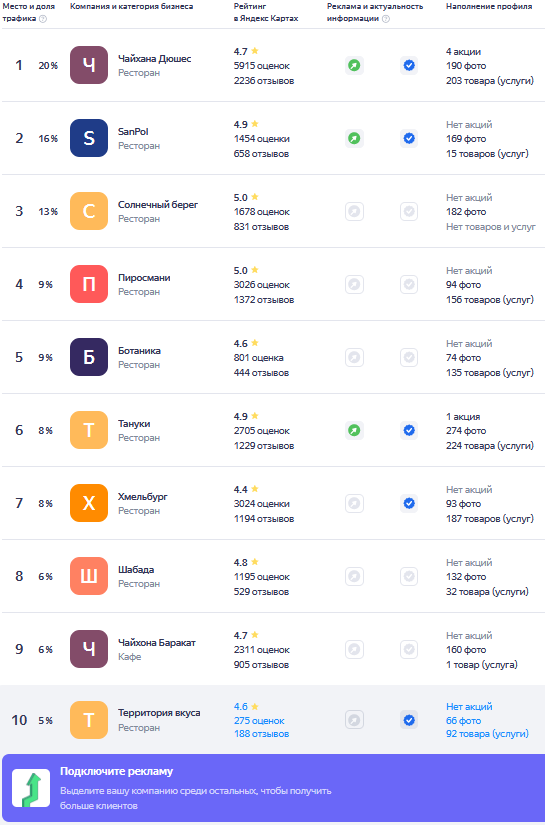Image resolution: width=545 pixels, height=825 pixels.
Task: Click the gray verification badge for Пиросмани
Action: (409, 285)
